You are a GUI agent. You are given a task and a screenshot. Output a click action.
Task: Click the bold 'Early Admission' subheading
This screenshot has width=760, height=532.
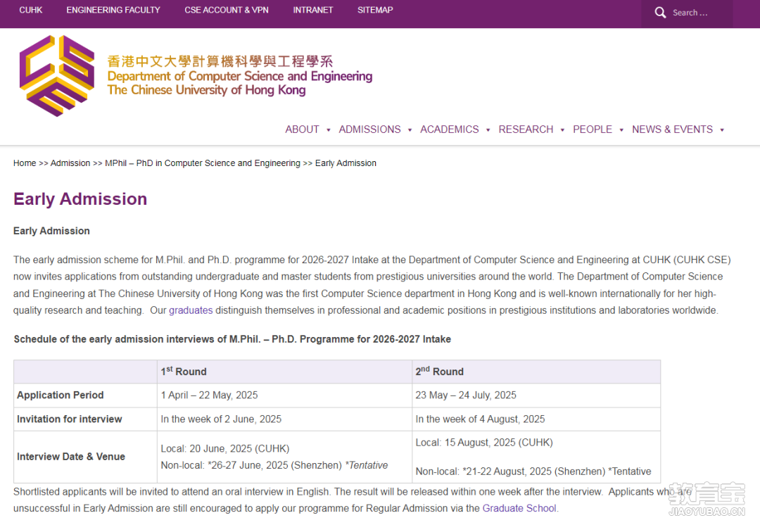51,231
